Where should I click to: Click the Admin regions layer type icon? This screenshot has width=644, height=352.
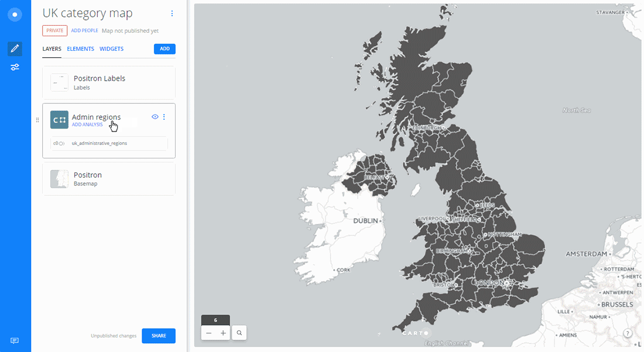tap(59, 119)
